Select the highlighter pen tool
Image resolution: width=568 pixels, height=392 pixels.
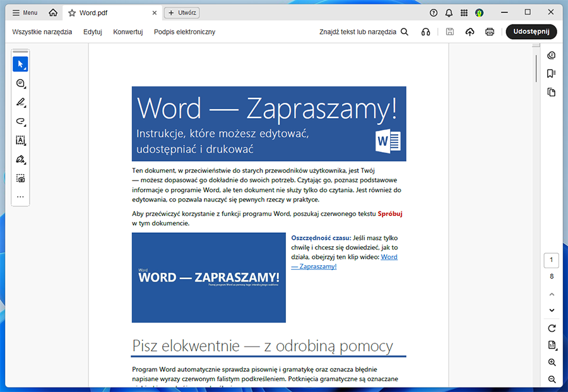tap(20, 102)
